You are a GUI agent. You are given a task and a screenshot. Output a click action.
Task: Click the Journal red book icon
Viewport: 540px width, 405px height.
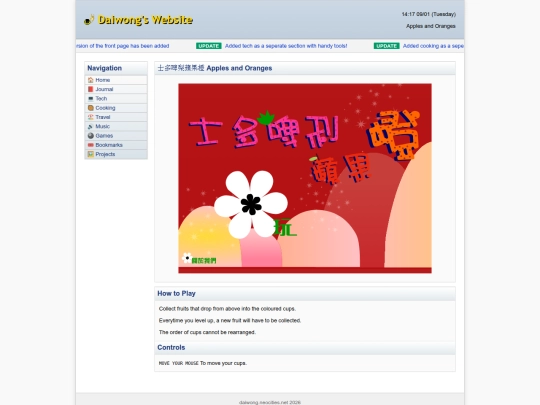pos(91,89)
